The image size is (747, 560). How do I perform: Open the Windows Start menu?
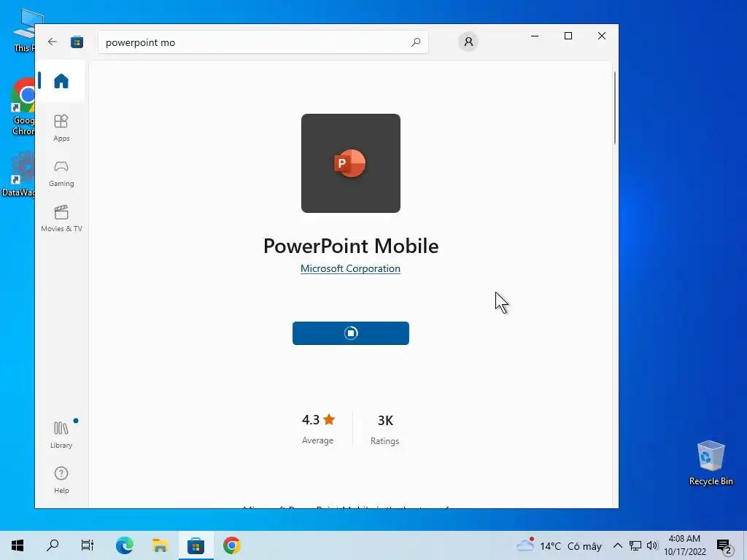pos(18,545)
